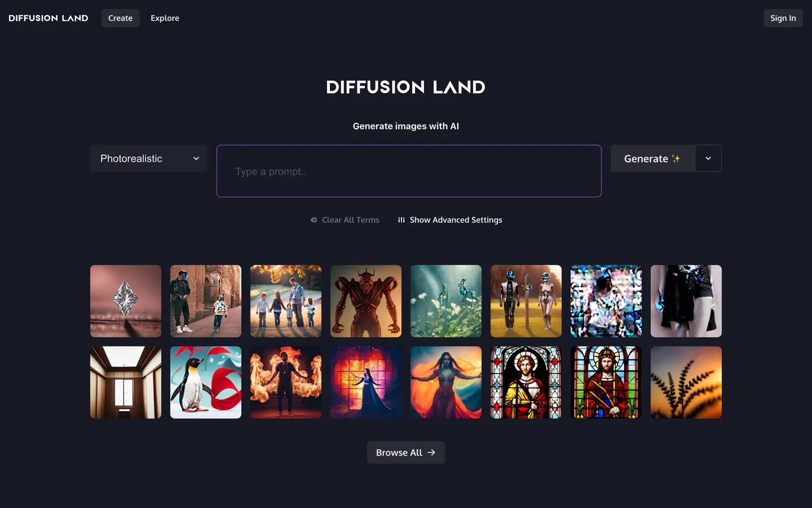This screenshot has height=508, width=812.
Task: Open the Photorealistic style dropdown
Action: tap(149, 159)
